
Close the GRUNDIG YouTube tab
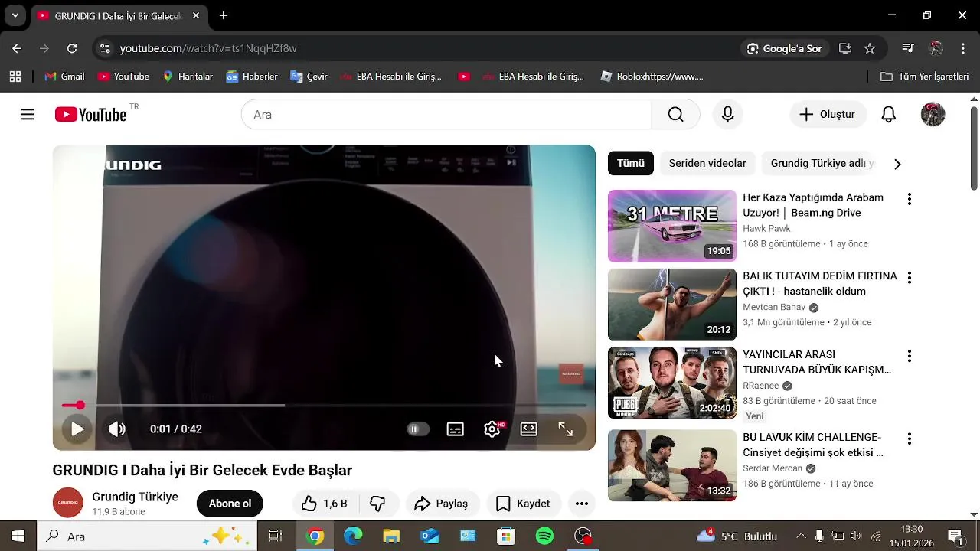coord(196,15)
